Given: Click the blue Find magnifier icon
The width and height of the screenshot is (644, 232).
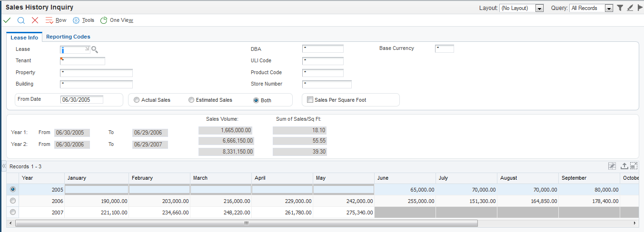Looking at the screenshot, I should [x=21, y=20].
